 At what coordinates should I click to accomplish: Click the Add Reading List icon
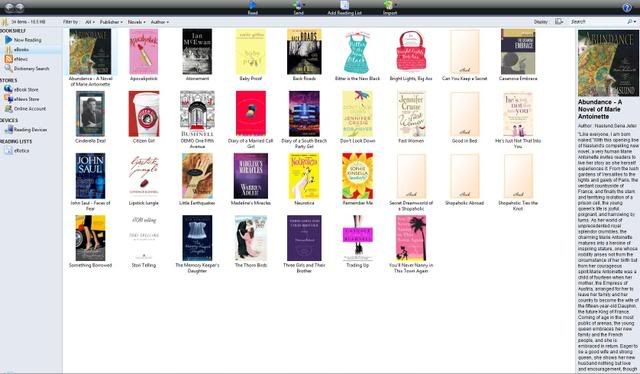click(x=344, y=5)
